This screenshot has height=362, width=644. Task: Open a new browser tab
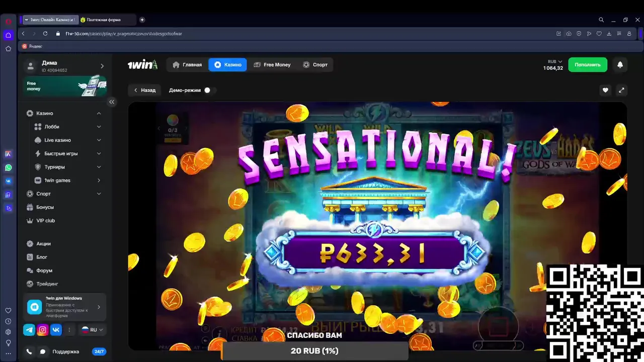click(142, 20)
